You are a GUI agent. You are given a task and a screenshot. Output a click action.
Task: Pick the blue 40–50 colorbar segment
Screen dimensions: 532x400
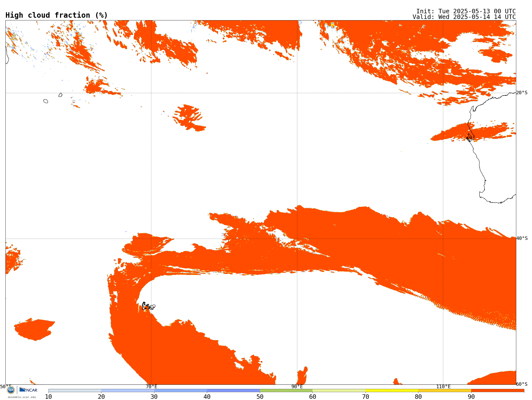click(233, 391)
